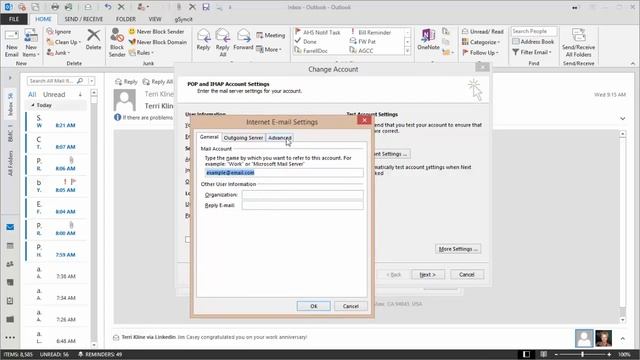Open the More respond options dropdown

tap(269, 49)
